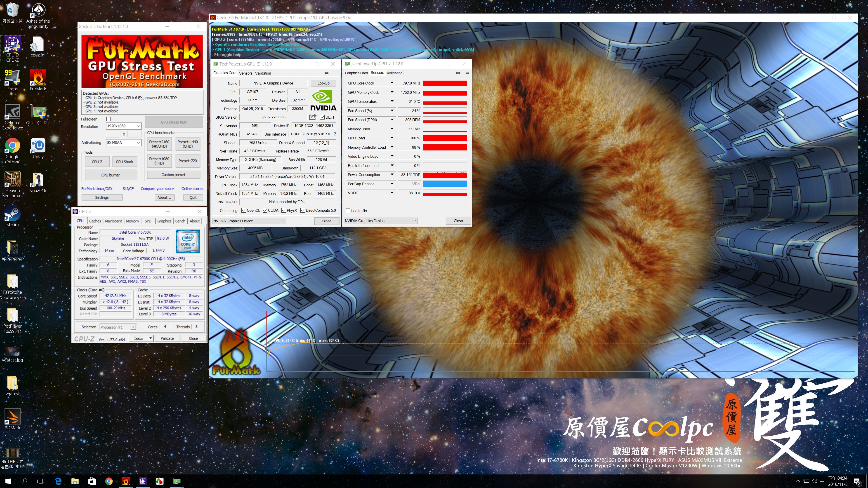
Task: Click the camera icon in GPU-Z Sensors window
Action: pos(458,73)
